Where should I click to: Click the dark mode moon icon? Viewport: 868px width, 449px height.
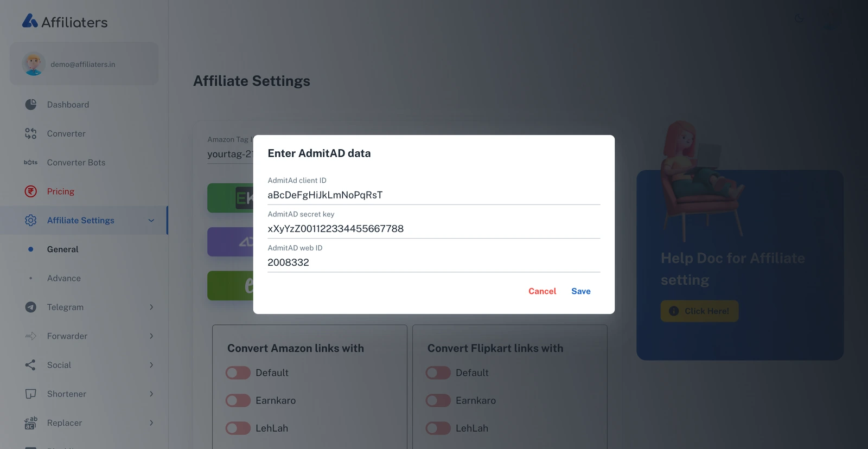799,18
